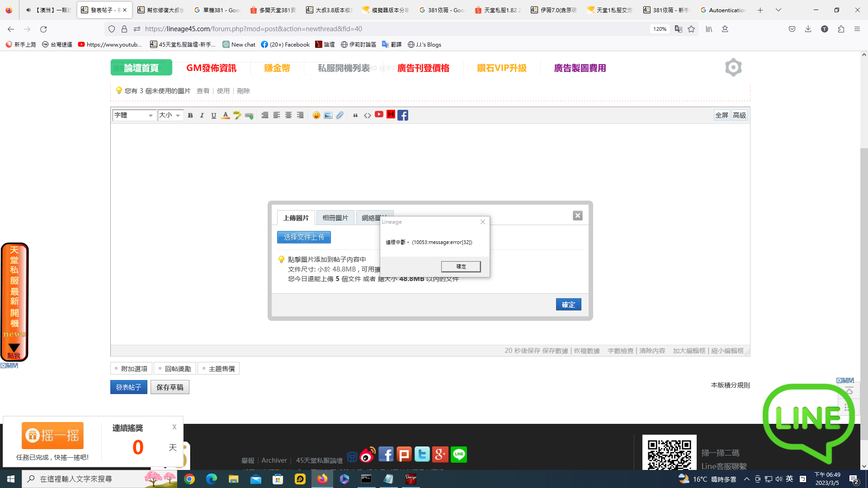Image resolution: width=868 pixels, height=488 pixels.
Task: Switch editor to 高級 advanced mode
Action: pyautogui.click(x=740, y=115)
